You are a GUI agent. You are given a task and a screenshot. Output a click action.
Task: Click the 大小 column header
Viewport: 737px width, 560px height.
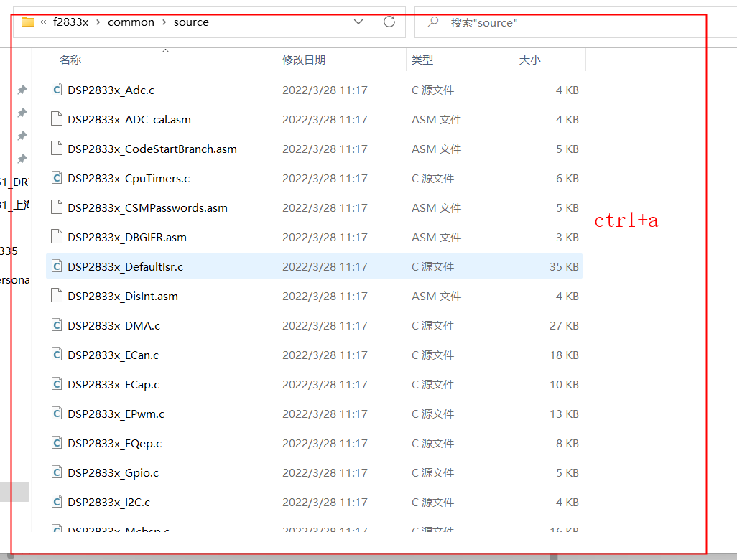[530, 60]
